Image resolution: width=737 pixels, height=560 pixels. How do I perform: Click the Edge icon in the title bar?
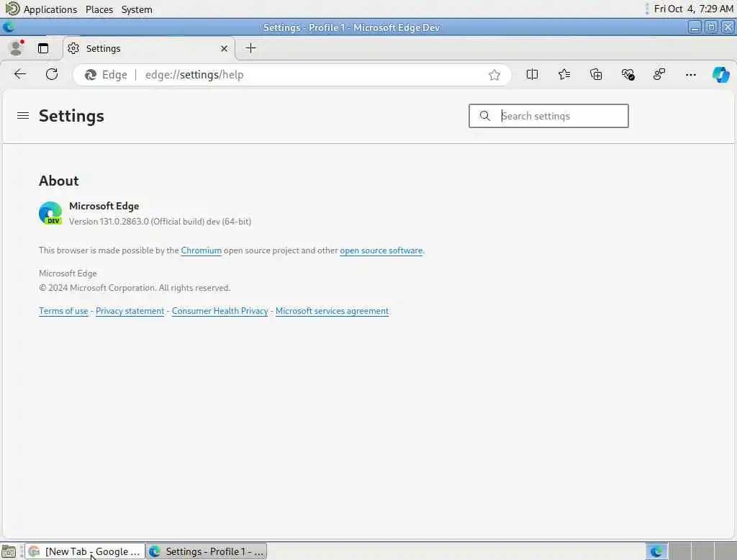pyautogui.click(x=9, y=27)
